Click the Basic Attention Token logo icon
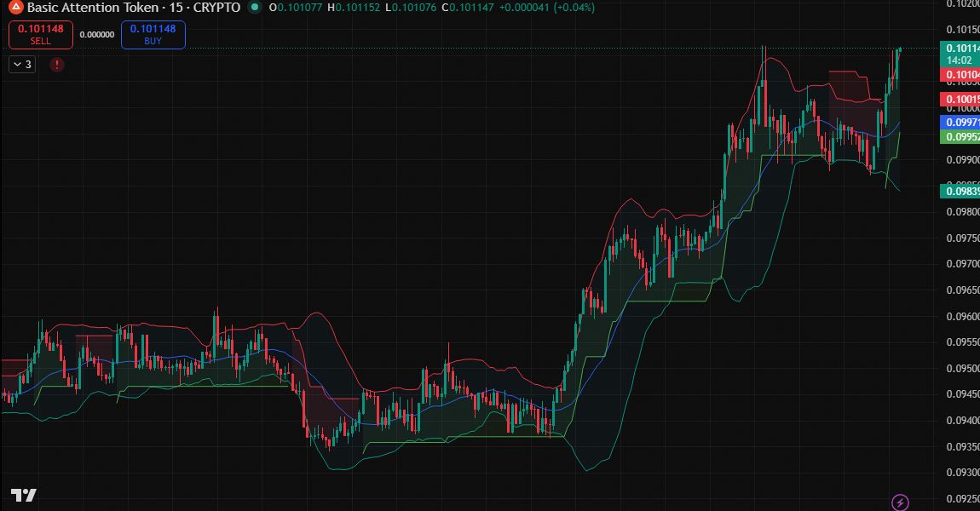This screenshot has height=511, width=980. (15, 7)
